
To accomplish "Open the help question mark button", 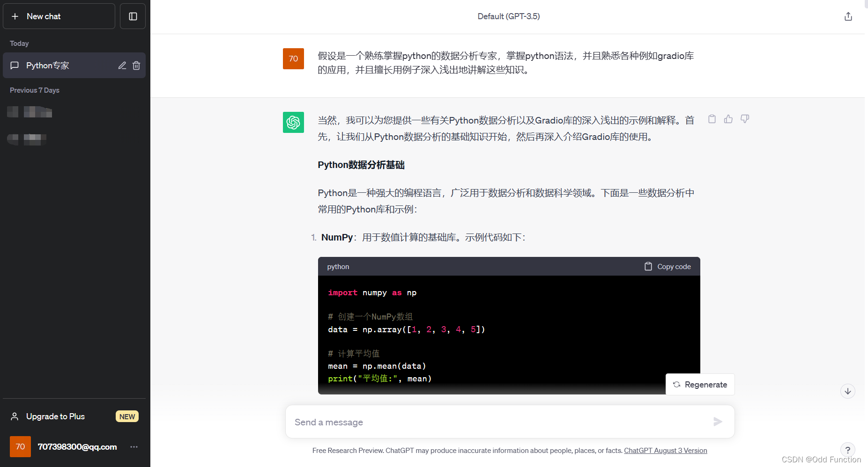I will (847, 450).
